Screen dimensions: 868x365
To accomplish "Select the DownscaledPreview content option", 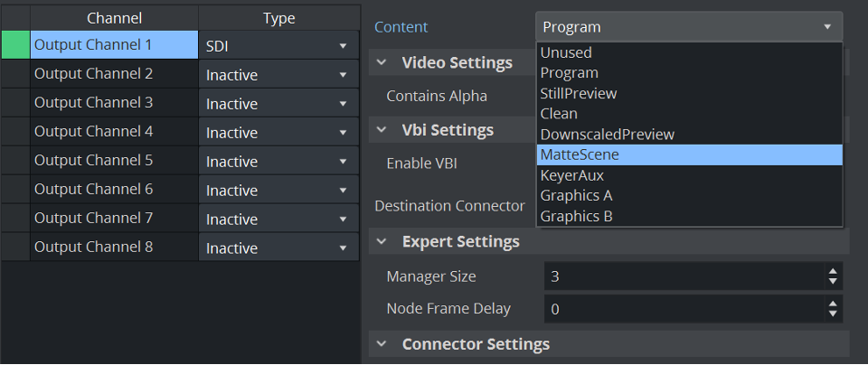I will pyautogui.click(x=607, y=134).
